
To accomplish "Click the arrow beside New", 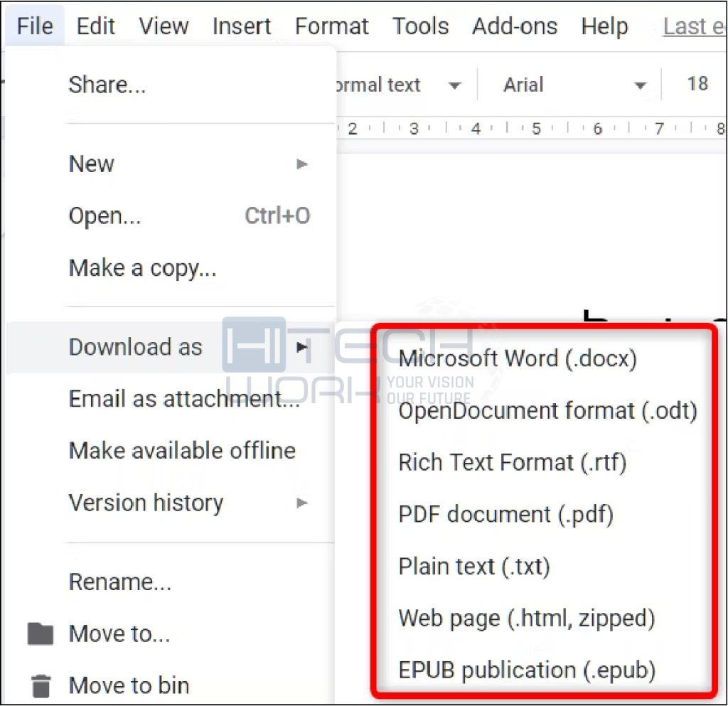I will (301, 164).
